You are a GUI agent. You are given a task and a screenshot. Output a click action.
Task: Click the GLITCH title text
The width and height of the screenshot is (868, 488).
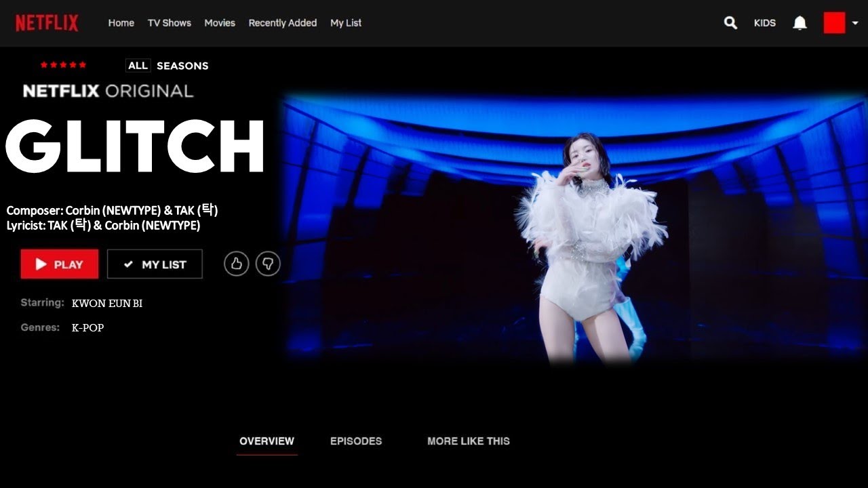[x=135, y=147]
